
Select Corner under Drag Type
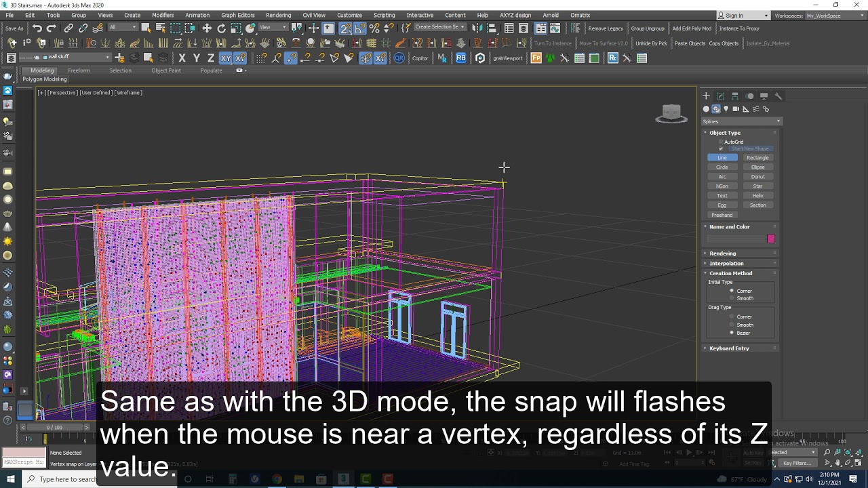pos(732,317)
